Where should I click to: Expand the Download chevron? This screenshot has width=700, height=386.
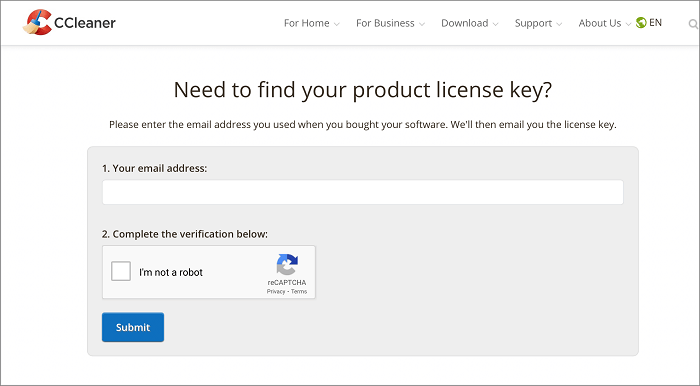[496, 24]
